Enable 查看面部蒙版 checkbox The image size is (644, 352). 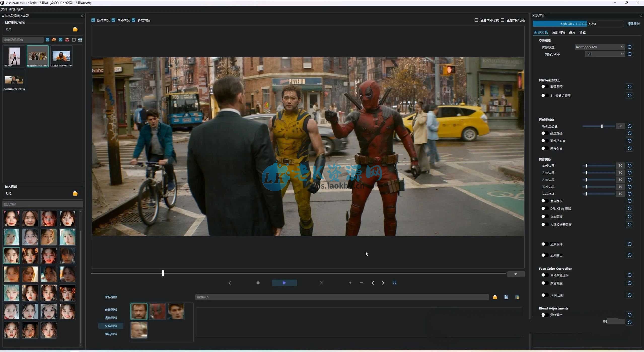[x=503, y=20]
